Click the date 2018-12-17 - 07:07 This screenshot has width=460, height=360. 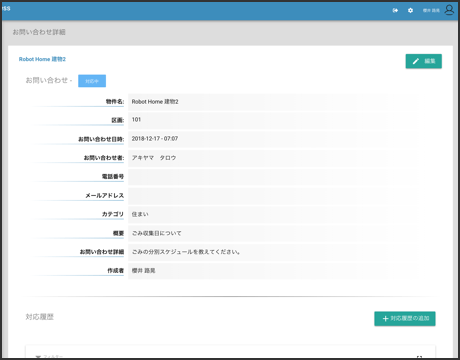[155, 139]
